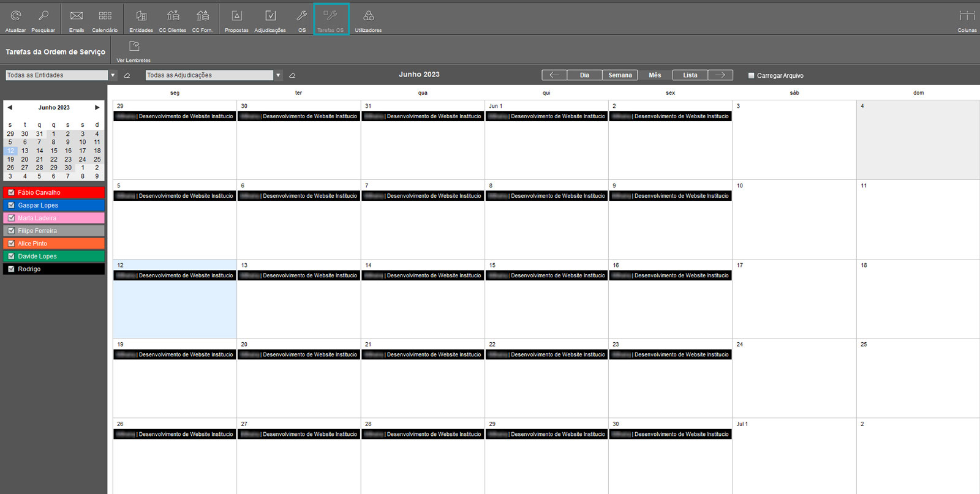Enable the Carregar Arquivo checkbox
Image resolution: width=980 pixels, height=494 pixels.
click(x=752, y=76)
